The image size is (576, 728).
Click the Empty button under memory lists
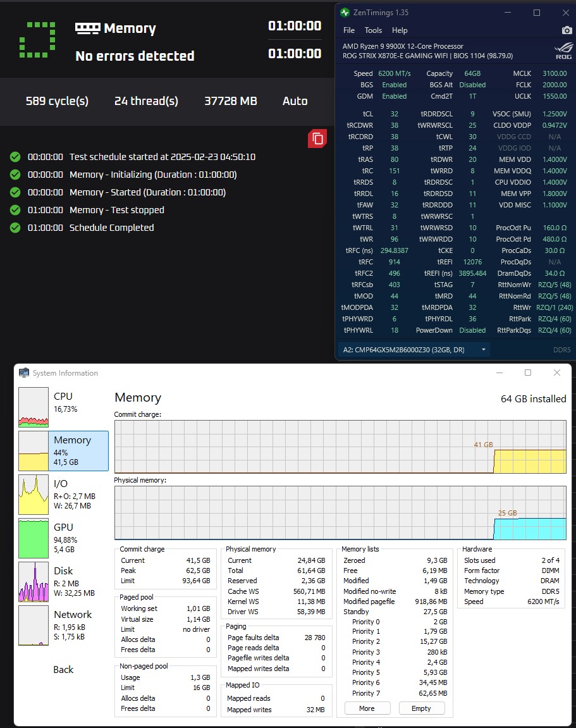tap(421, 708)
